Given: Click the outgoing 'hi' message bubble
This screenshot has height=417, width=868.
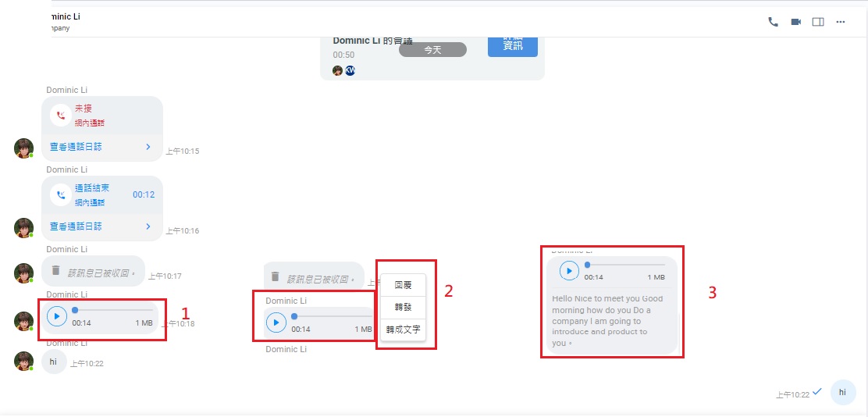Looking at the screenshot, I should tap(842, 392).
